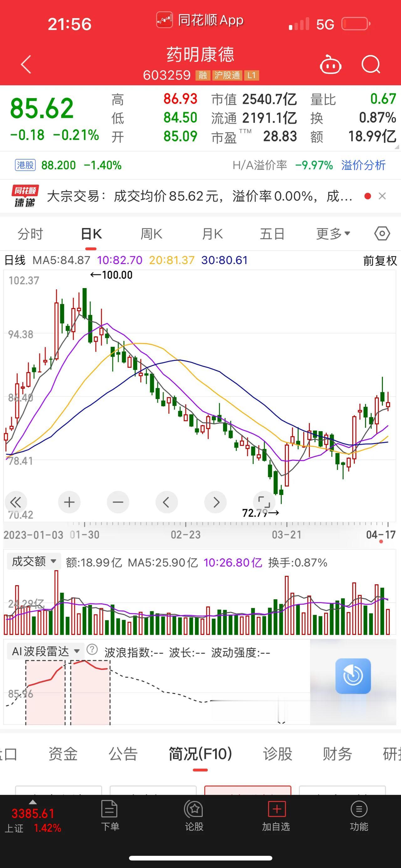The height and width of the screenshot is (868, 401).
Task: Tap H/A溢价率 -9.97% value
Action: coord(314,165)
